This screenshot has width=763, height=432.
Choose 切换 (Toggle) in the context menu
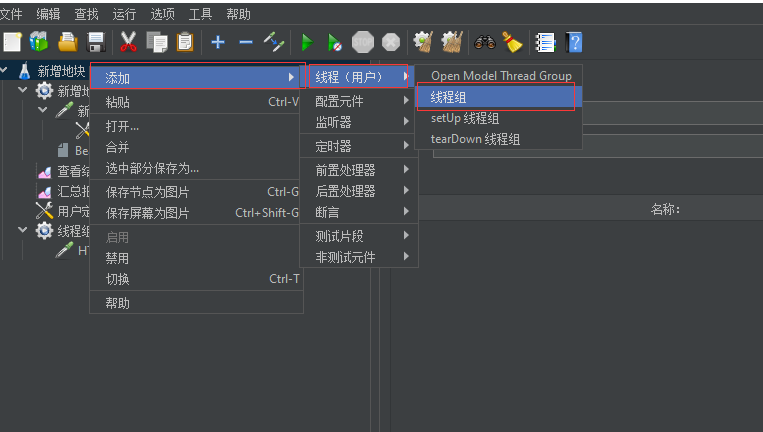pyautogui.click(x=117, y=279)
